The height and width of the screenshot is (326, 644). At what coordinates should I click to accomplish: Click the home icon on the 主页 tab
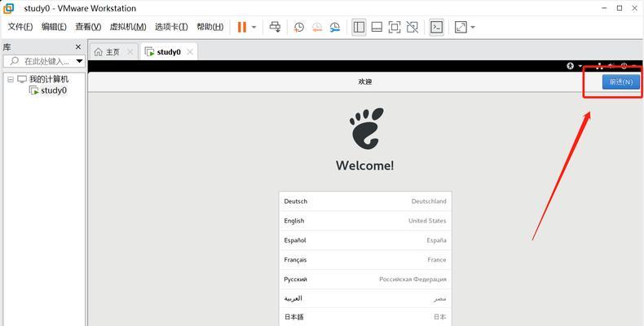[x=98, y=52]
